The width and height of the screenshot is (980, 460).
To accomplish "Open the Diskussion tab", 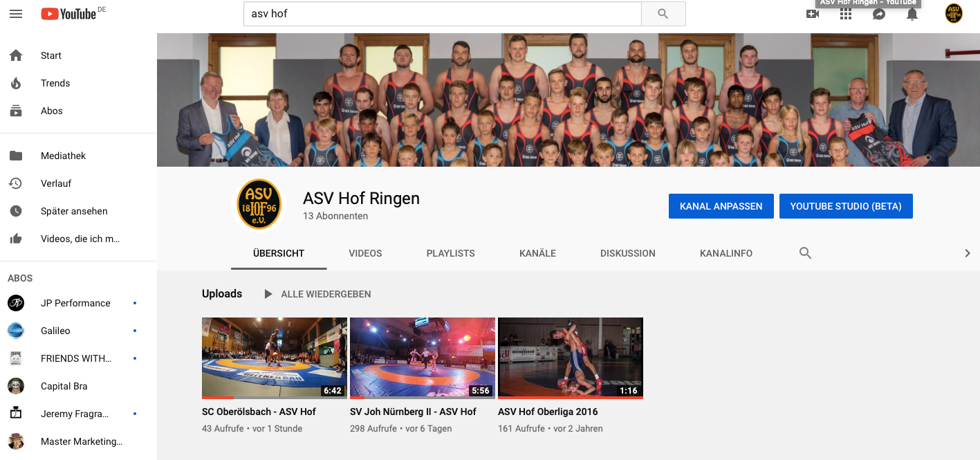I will tap(628, 253).
